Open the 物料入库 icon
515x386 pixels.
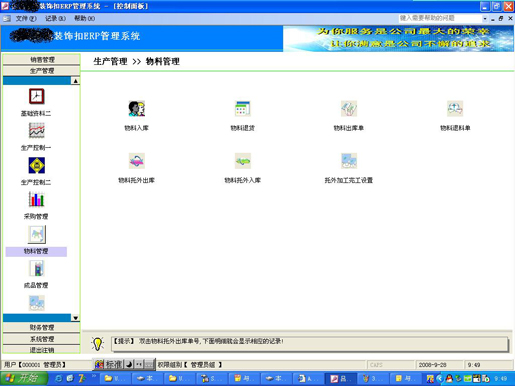pyautogui.click(x=137, y=109)
